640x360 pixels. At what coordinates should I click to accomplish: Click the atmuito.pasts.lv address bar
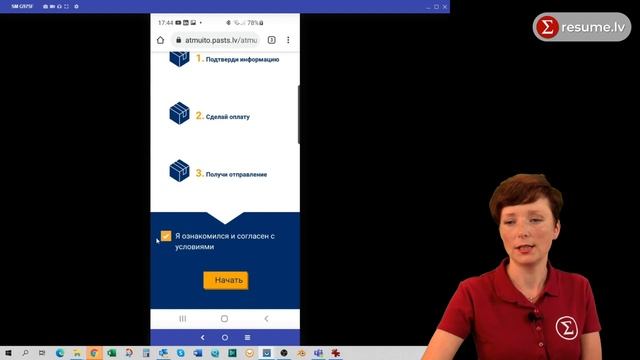tap(217, 40)
